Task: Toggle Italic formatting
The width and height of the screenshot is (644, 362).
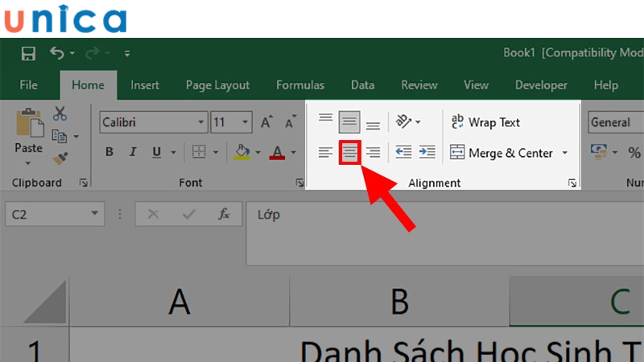Action: pos(133,152)
